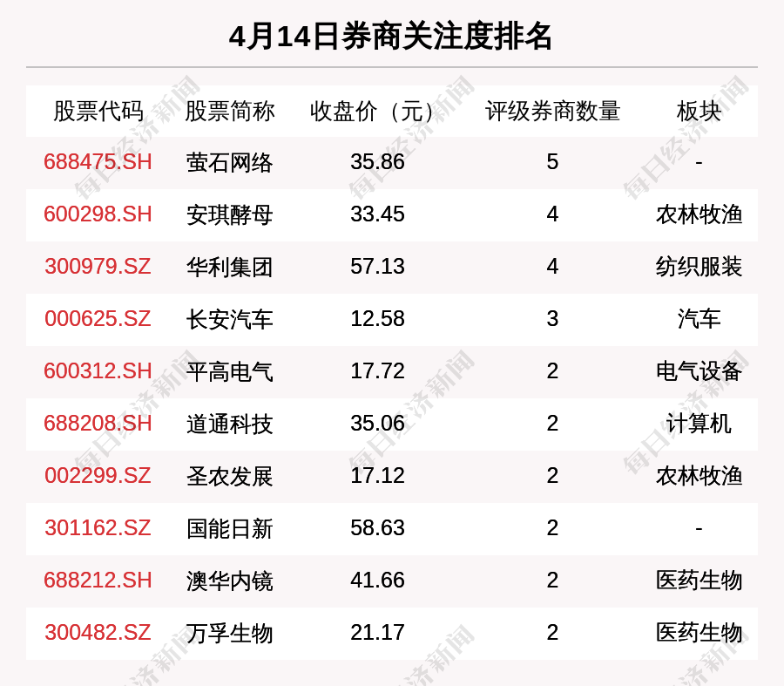Click broker count 4 for 安琪酵母

pyautogui.click(x=552, y=214)
